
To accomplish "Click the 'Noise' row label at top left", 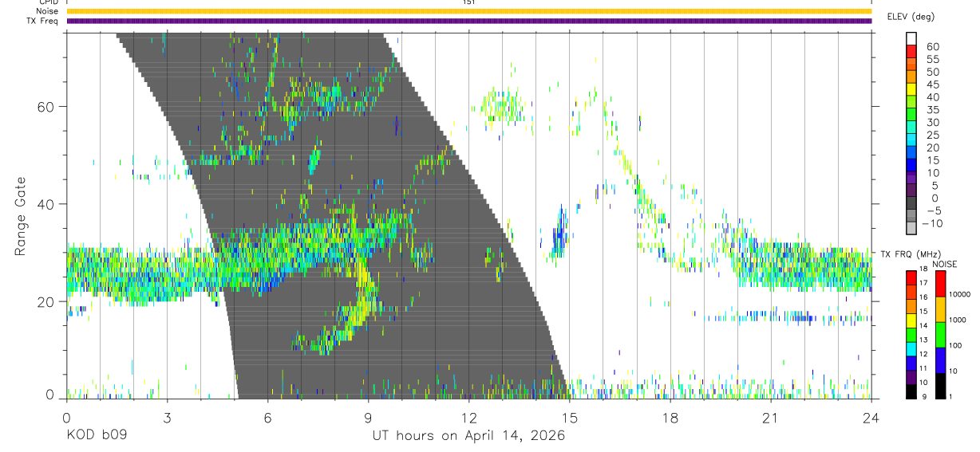I will (46, 11).
